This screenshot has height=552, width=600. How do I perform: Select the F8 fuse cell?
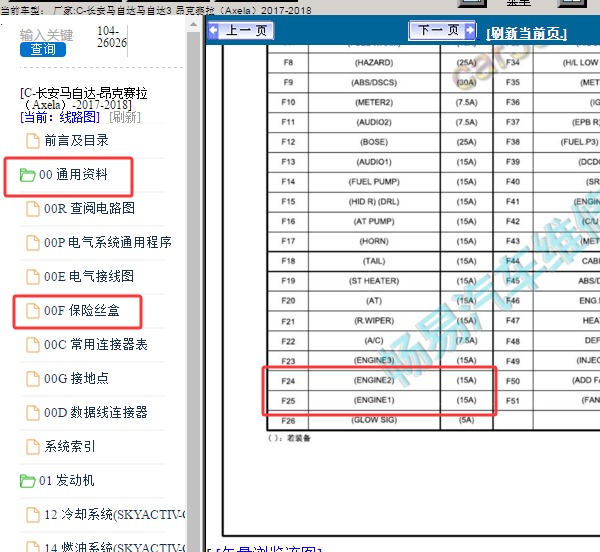[x=288, y=62]
